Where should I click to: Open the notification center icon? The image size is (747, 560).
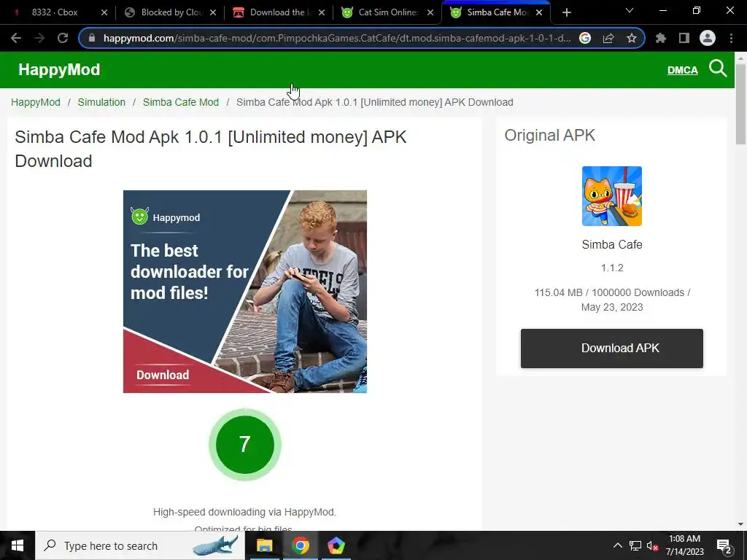point(724,545)
